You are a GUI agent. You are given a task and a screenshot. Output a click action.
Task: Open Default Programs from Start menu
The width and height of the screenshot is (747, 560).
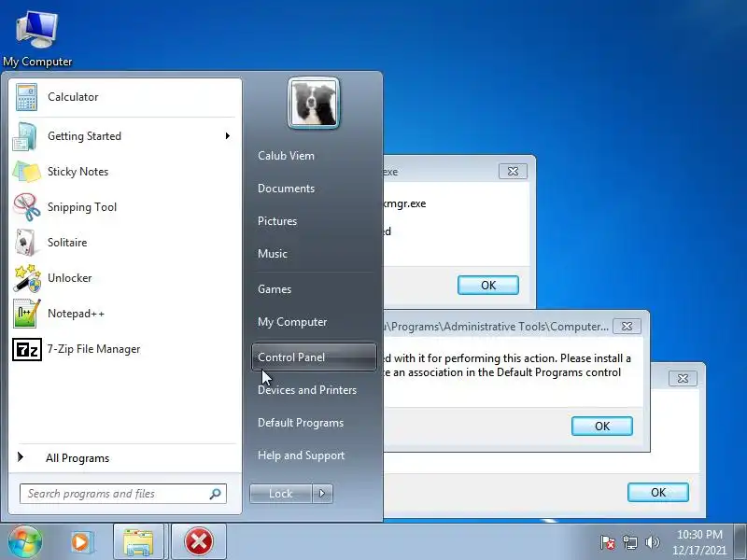[300, 424]
